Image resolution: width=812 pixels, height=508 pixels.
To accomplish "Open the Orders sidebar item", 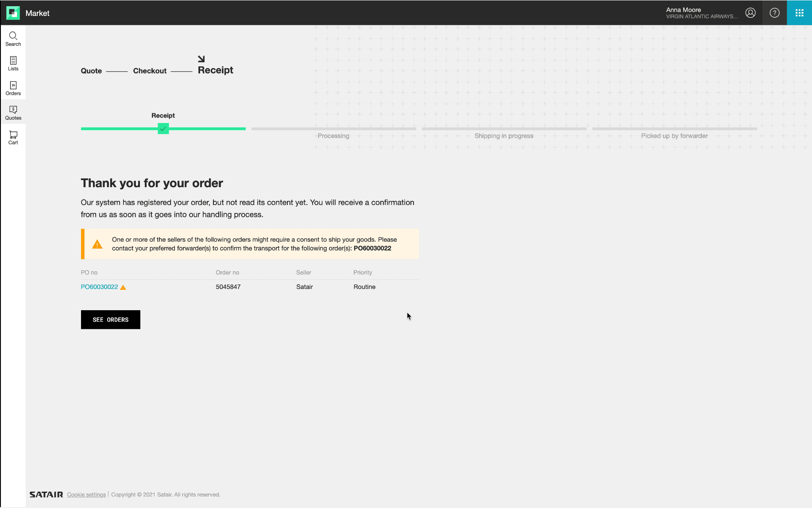I will click(13, 89).
